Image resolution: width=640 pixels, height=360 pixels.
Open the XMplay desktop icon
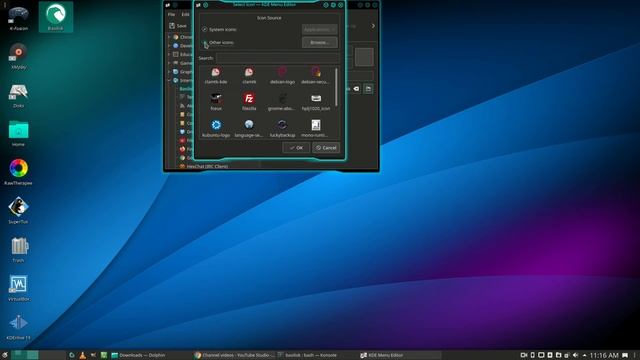(18, 57)
